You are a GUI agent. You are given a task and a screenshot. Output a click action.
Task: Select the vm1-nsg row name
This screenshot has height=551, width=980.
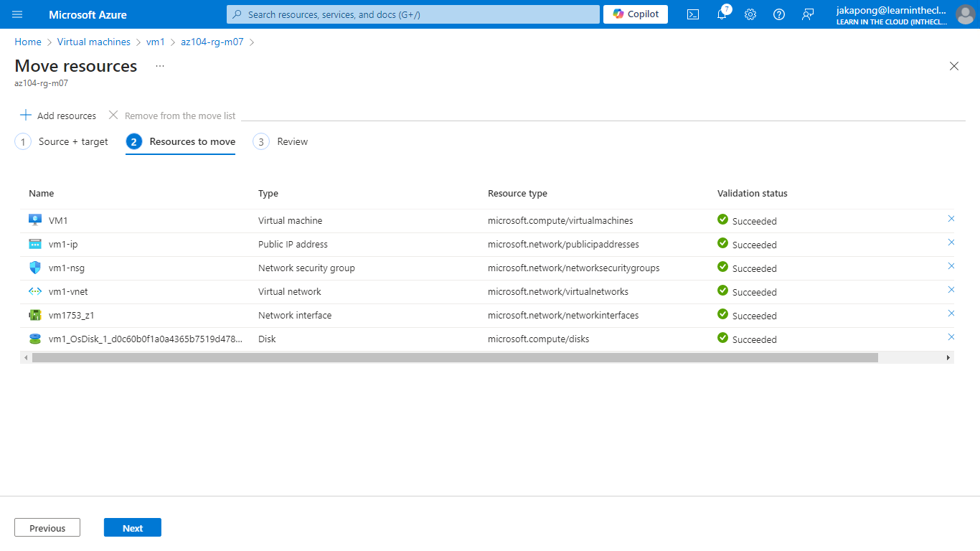click(x=67, y=268)
